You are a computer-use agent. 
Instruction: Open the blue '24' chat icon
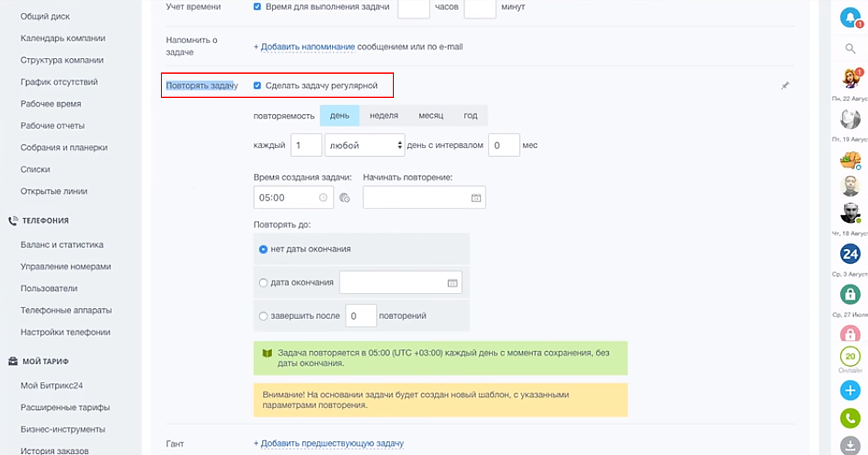coord(850,254)
